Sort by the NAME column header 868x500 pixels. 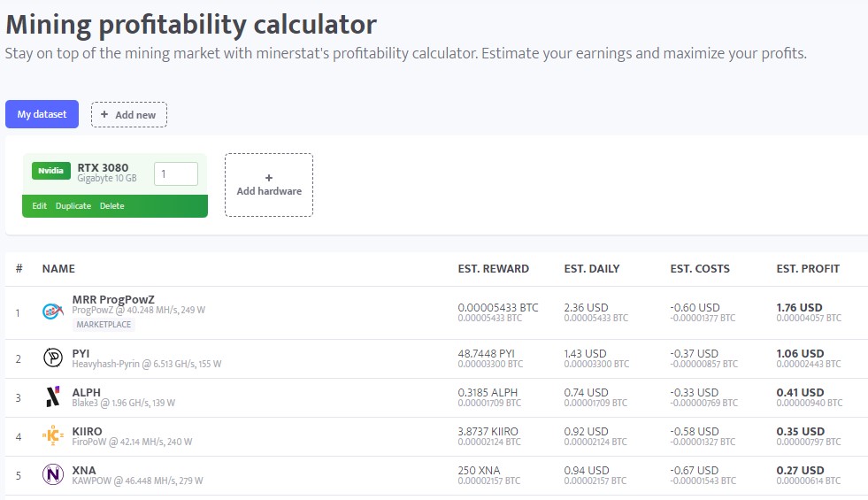pyautogui.click(x=58, y=268)
